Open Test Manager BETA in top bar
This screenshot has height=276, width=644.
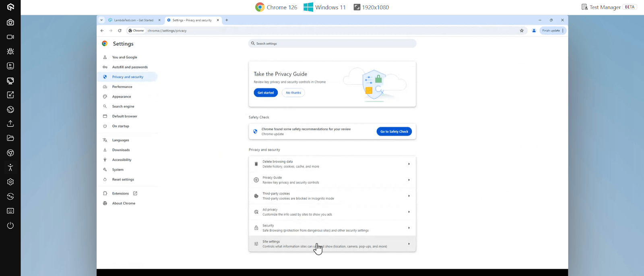coord(609,7)
